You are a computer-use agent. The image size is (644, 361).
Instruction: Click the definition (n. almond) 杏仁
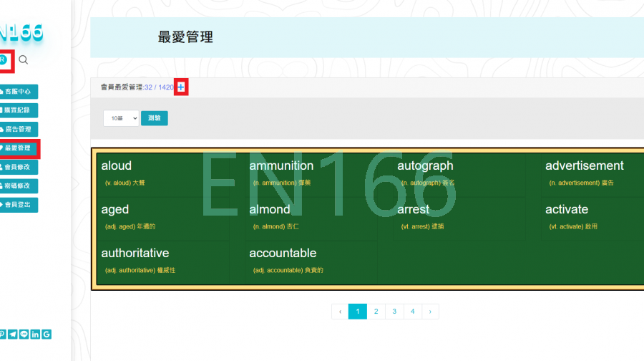click(275, 226)
